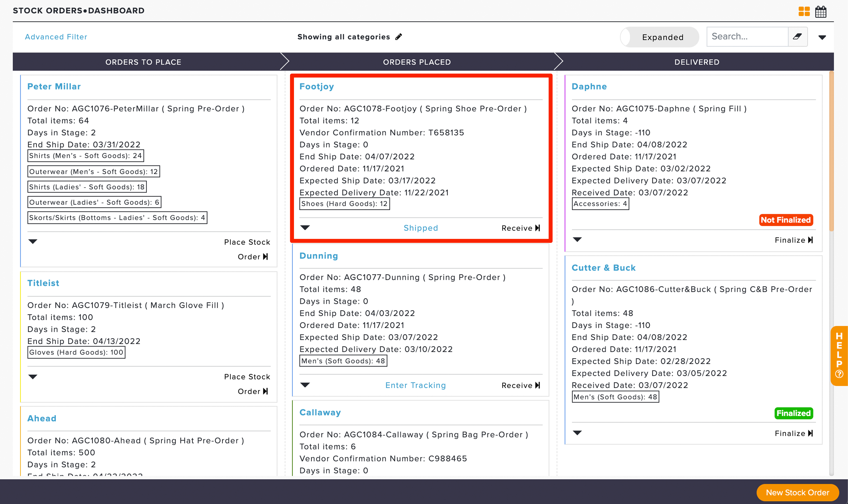The image size is (848, 504).
Task: Select Outerwear (Ladies' - Soft Goods): 6 tag
Action: 94,202
